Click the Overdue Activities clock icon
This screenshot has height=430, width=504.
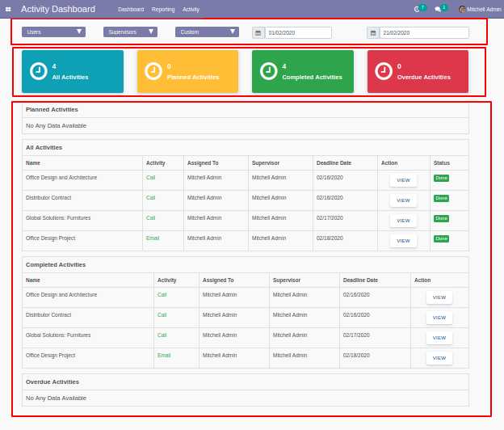tap(384, 71)
